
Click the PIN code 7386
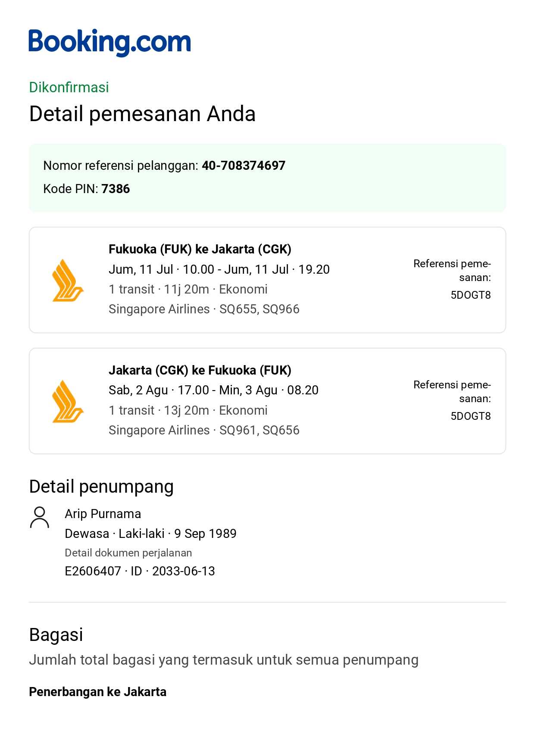pyautogui.click(x=116, y=189)
